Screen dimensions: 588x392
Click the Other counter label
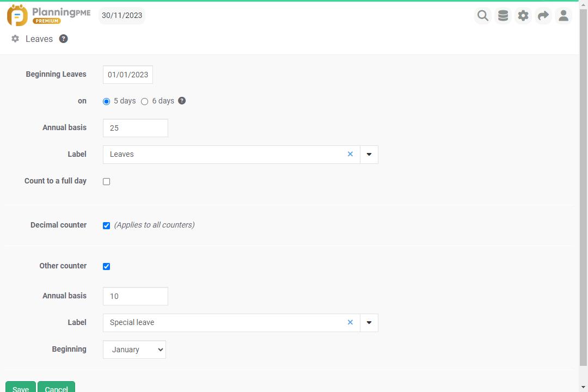click(x=63, y=266)
